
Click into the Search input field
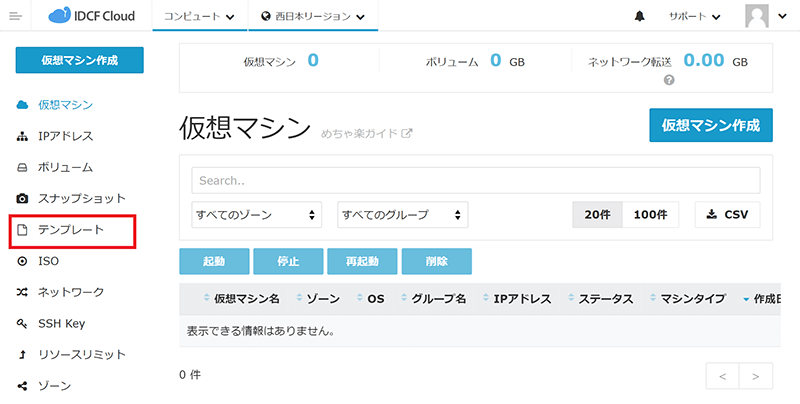(475, 180)
